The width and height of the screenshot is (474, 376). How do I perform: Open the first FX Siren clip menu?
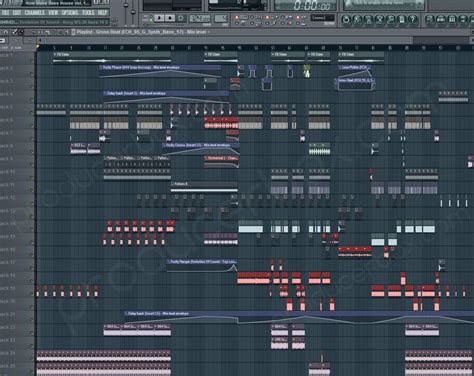click(55, 54)
